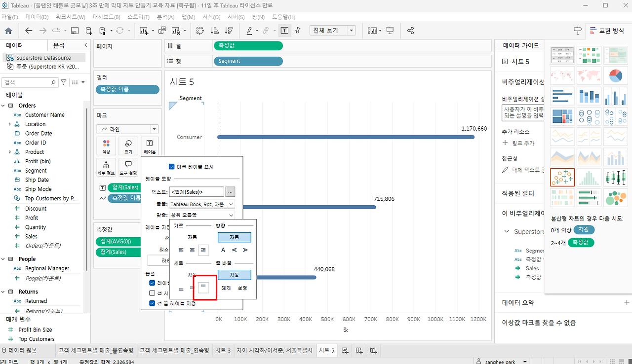632x364 pixels.
Task: Select bottom vertical alignment icon
Action: coord(181,288)
